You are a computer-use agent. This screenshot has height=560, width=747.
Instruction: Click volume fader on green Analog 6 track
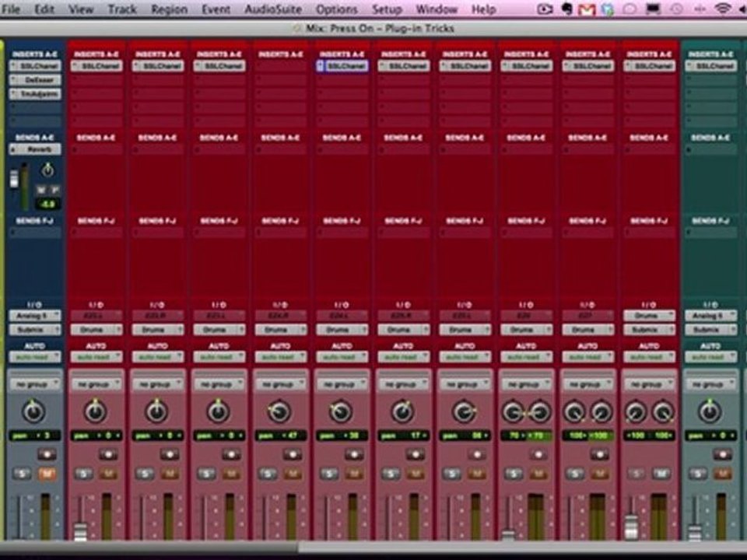[x=695, y=532]
